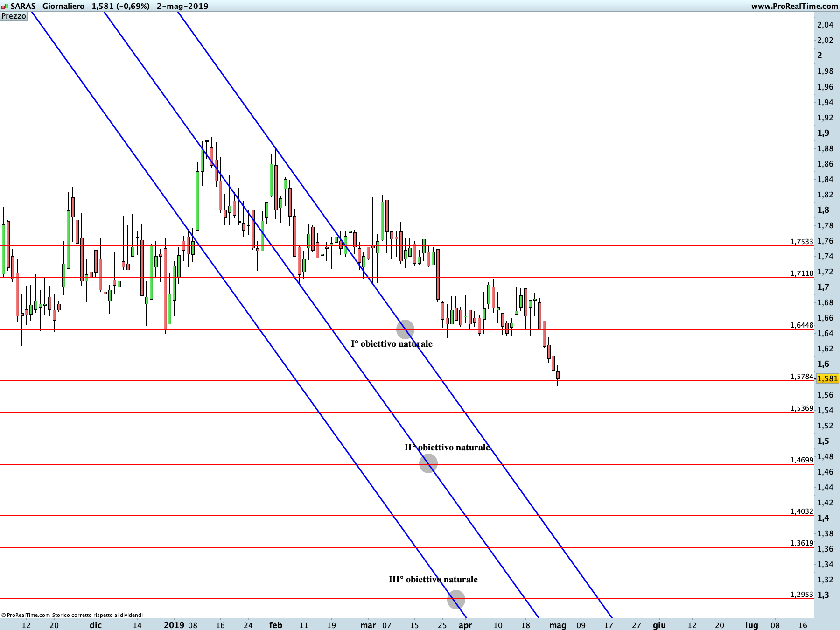Select the 1,3619 red level label
The width and height of the screenshot is (840, 630).
point(802,543)
